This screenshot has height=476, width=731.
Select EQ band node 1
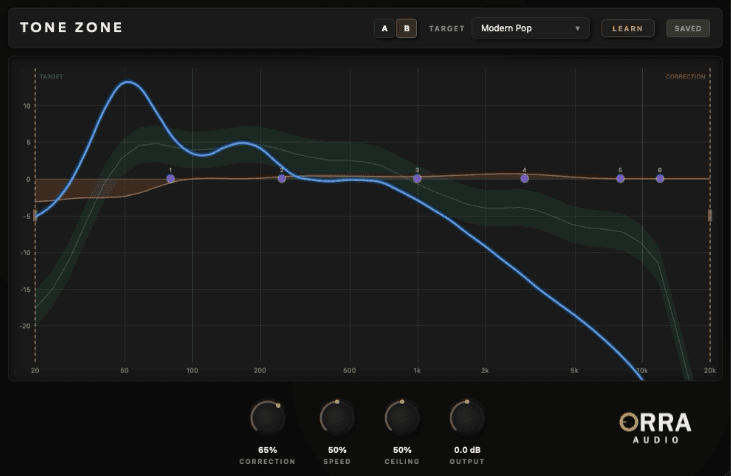(170, 179)
